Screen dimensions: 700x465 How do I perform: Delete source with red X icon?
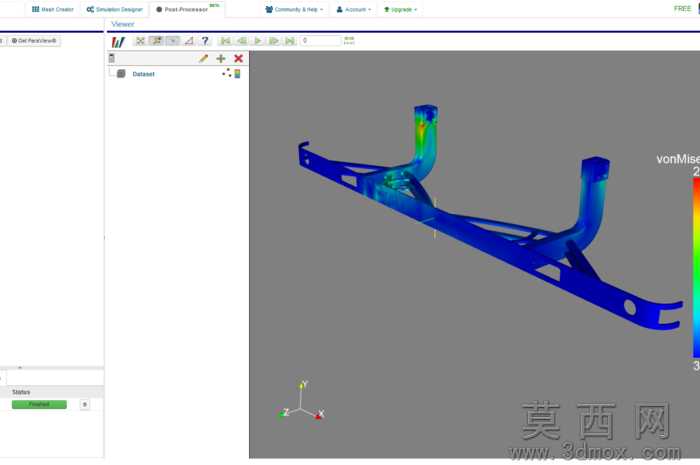pyautogui.click(x=238, y=58)
